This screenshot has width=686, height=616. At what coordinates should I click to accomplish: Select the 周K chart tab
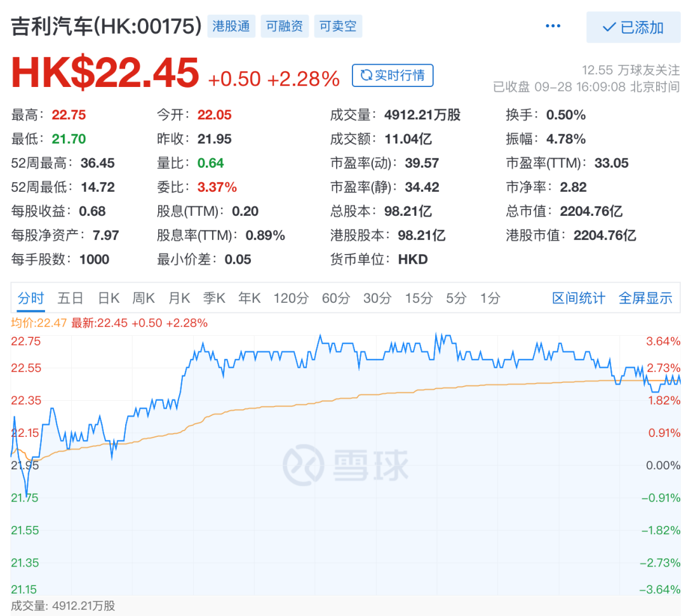tap(144, 298)
